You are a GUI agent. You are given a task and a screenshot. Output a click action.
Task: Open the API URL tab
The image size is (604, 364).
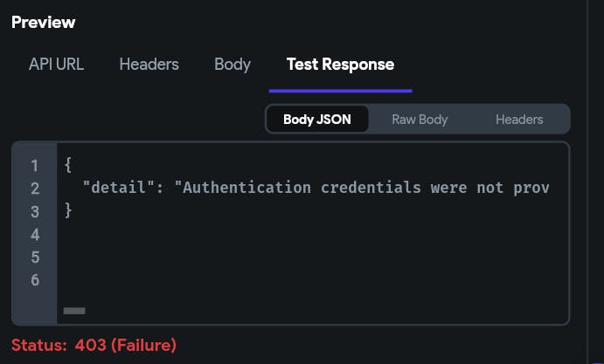click(56, 65)
